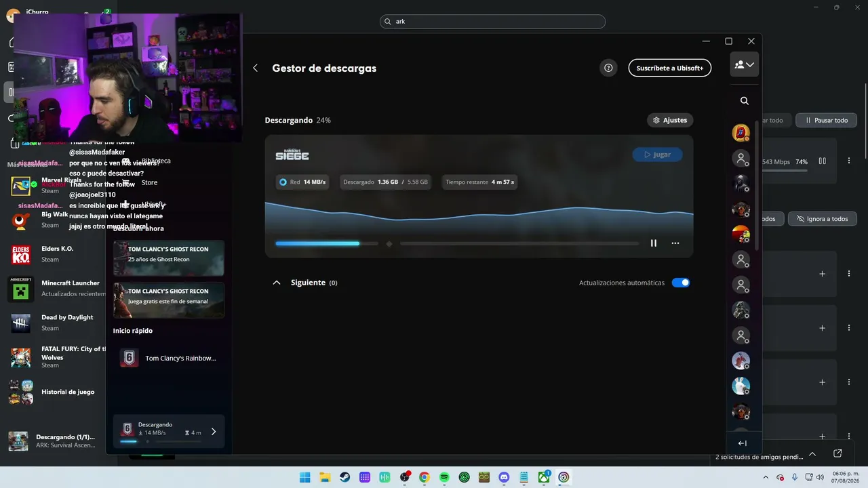This screenshot has height=488, width=868.
Task: Open first friend avatar with red icon
Action: (741, 133)
